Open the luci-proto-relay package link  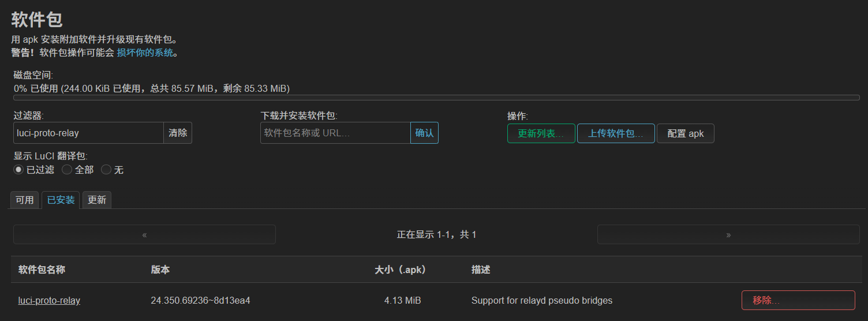pyautogui.click(x=49, y=300)
